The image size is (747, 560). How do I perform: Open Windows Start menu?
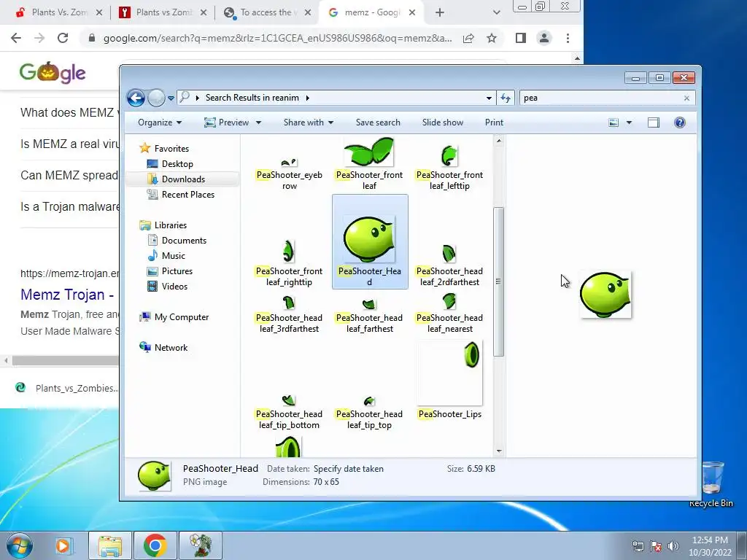[20, 545]
